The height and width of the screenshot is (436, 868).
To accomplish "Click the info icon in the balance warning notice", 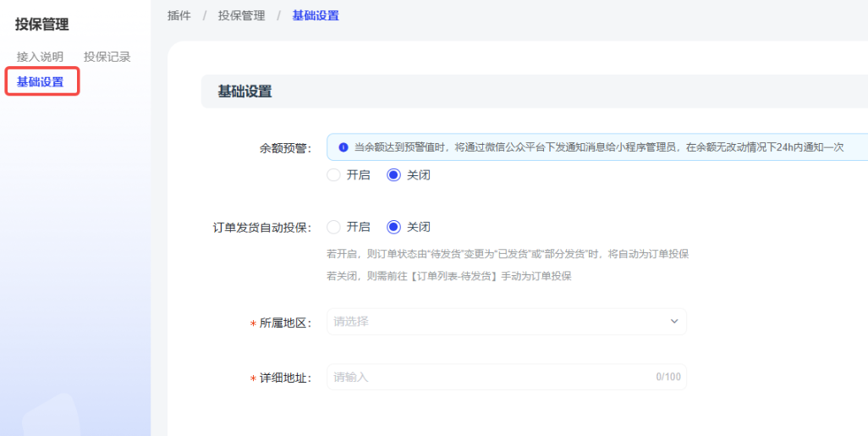I will [x=343, y=147].
